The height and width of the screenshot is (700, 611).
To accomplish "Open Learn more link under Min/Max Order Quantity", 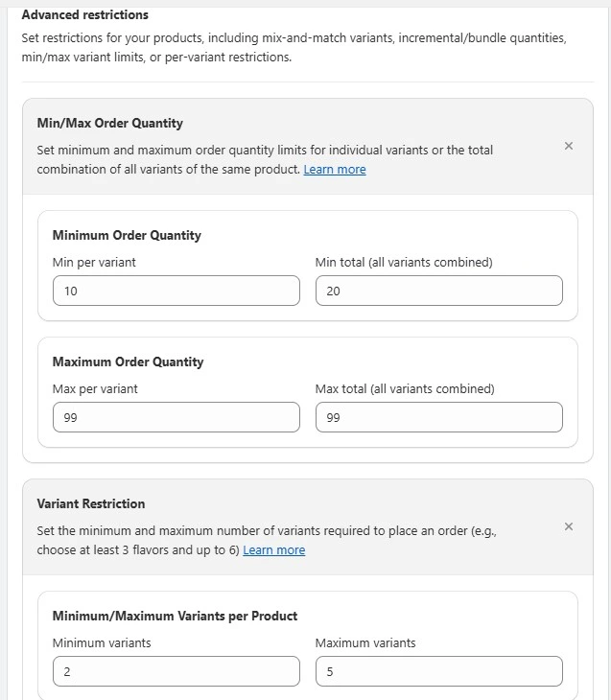I will pos(335,170).
